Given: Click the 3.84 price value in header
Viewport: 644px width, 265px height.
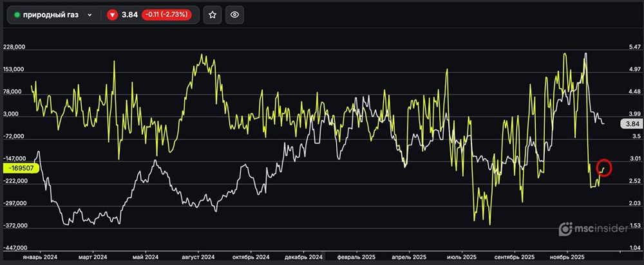Looking at the screenshot, I should tap(129, 15).
